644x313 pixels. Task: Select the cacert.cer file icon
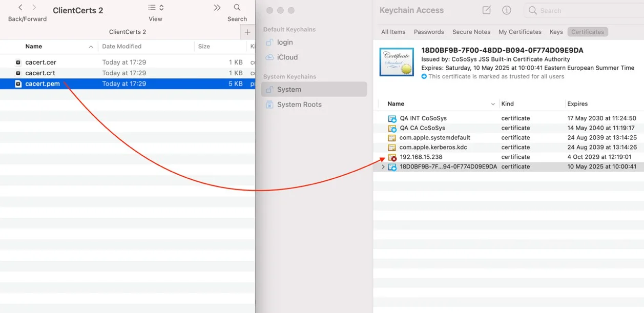click(x=18, y=62)
